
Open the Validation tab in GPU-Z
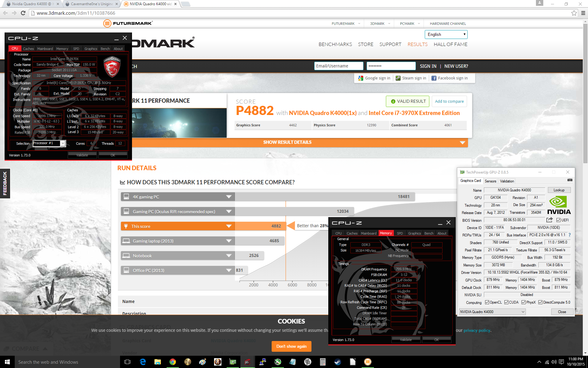pyautogui.click(x=507, y=181)
